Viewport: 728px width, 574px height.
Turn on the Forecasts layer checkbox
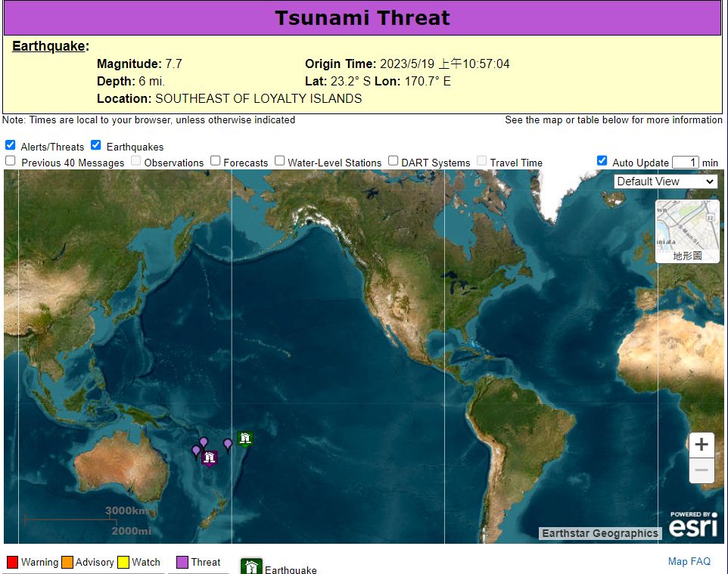[x=216, y=161]
